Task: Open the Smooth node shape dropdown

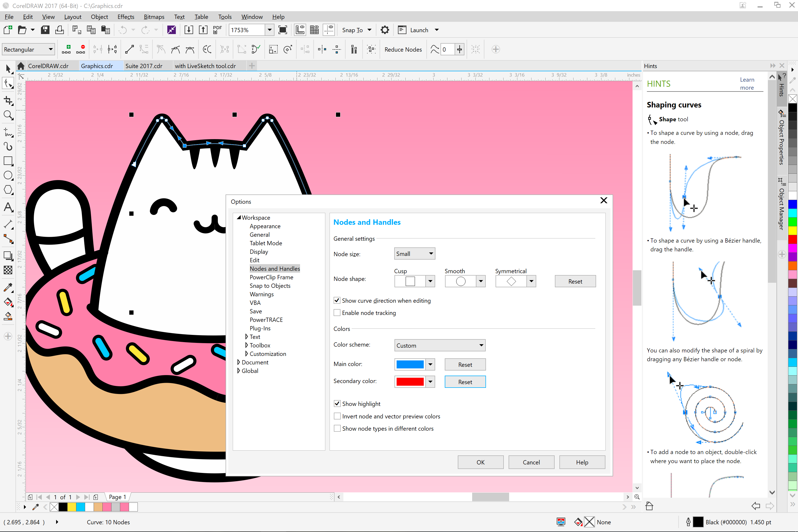Action: [x=481, y=281]
